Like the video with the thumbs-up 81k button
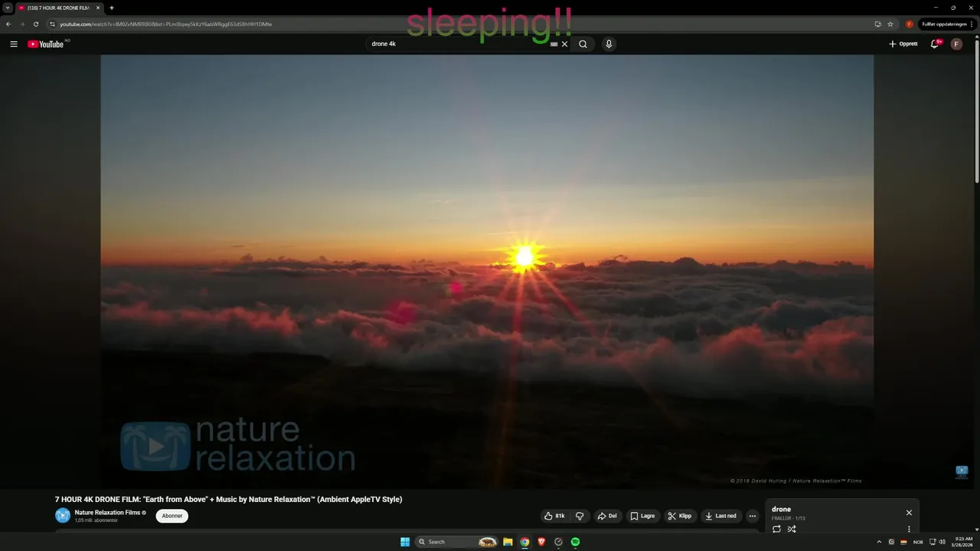 coord(555,516)
